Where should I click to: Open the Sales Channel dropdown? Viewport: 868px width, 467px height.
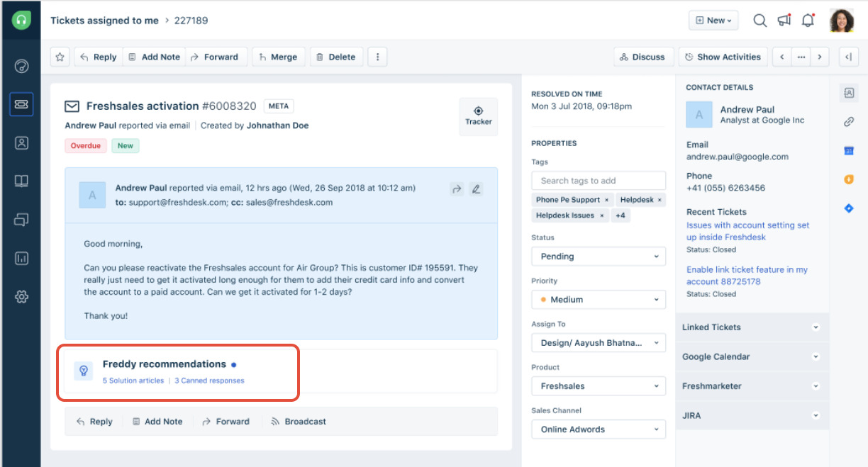pos(599,429)
